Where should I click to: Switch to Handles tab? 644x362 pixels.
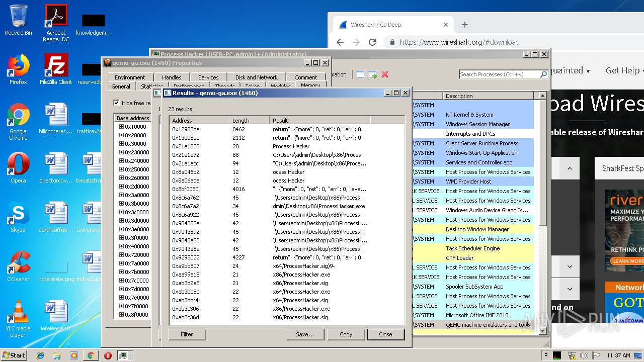(x=172, y=77)
